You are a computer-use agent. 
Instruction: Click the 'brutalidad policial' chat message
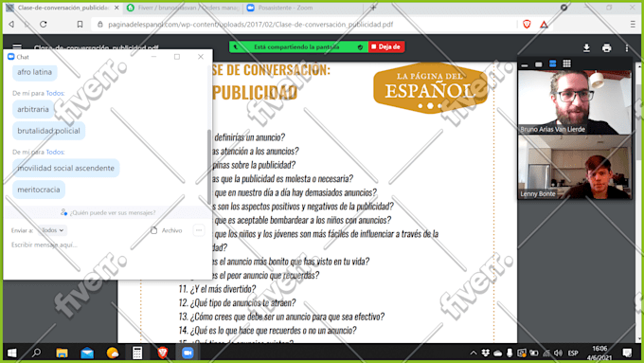click(x=48, y=131)
